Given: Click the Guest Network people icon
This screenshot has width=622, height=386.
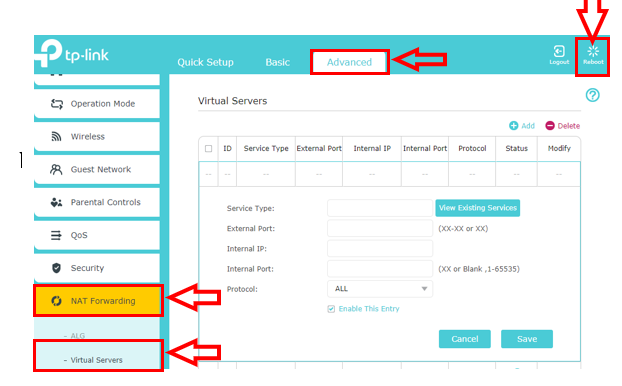Looking at the screenshot, I should (56, 170).
